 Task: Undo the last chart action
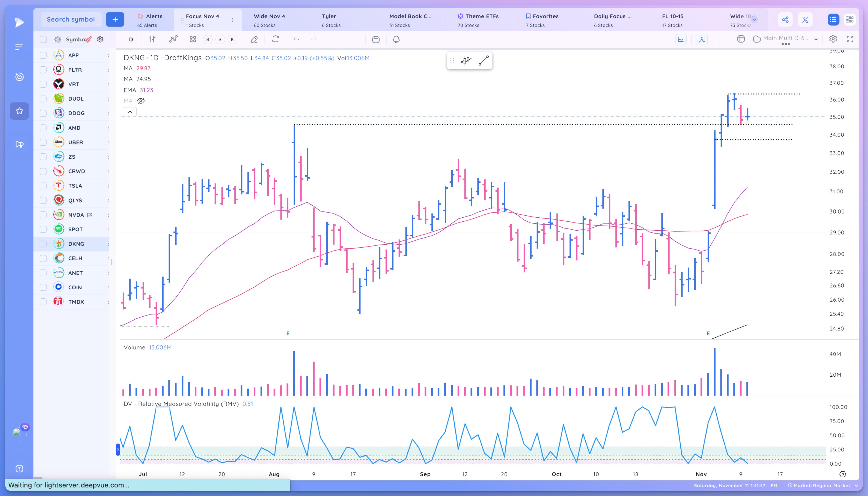297,39
